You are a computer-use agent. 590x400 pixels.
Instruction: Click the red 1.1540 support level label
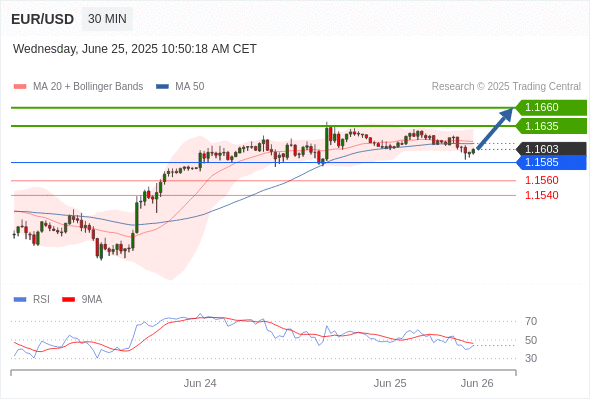coord(542,195)
